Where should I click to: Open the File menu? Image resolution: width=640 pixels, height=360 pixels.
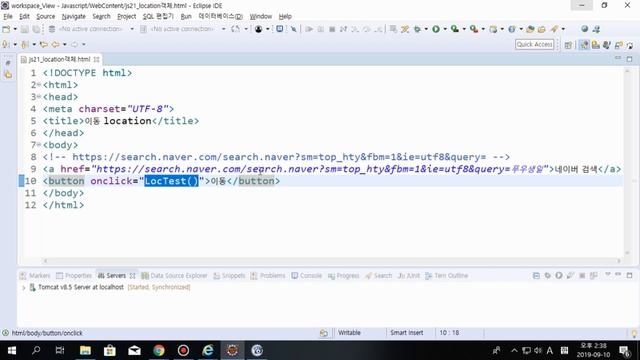(8, 16)
